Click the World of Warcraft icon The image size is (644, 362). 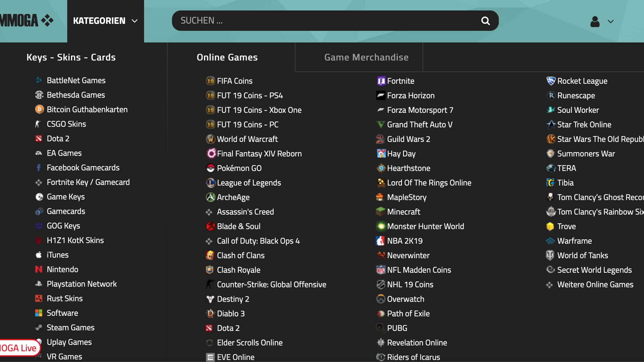[x=210, y=139]
